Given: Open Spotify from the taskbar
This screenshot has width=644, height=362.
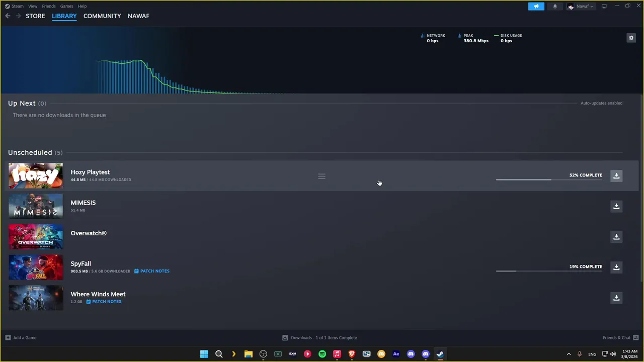Looking at the screenshot, I should pyautogui.click(x=322, y=354).
